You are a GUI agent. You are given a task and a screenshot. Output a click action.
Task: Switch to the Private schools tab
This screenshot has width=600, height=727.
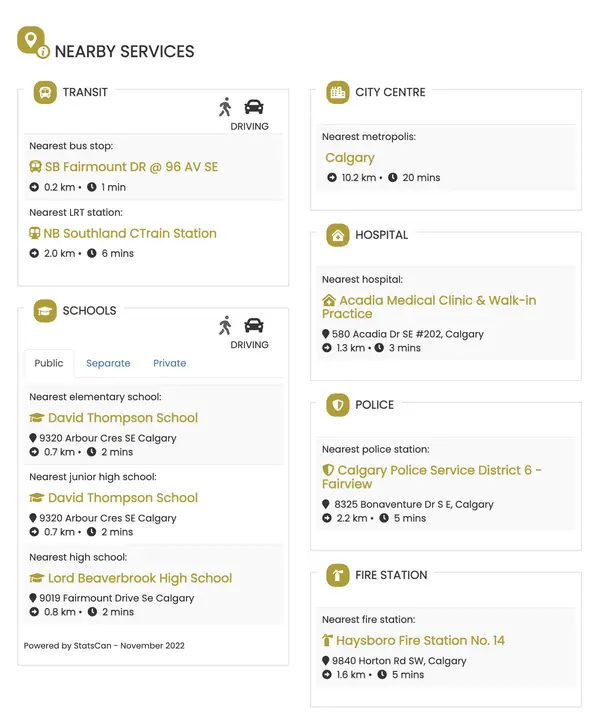[169, 363]
